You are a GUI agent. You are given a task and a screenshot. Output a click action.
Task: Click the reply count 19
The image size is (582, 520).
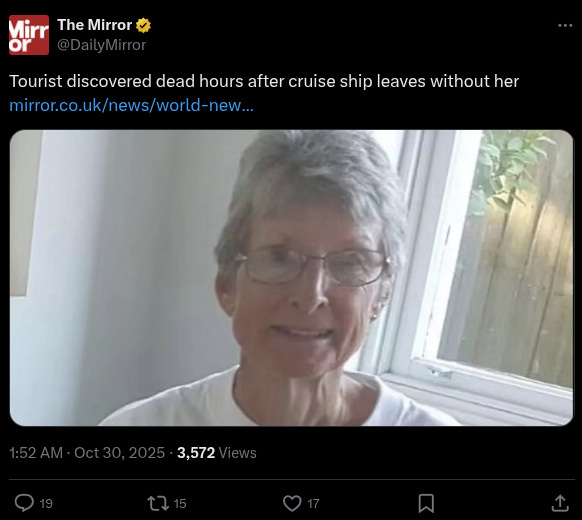[x=46, y=504]
